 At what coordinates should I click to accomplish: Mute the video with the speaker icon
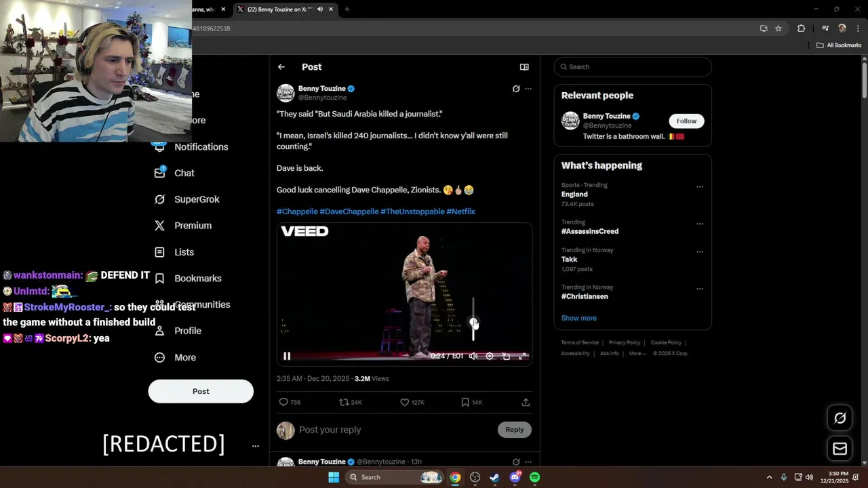(x=473, y=356)
